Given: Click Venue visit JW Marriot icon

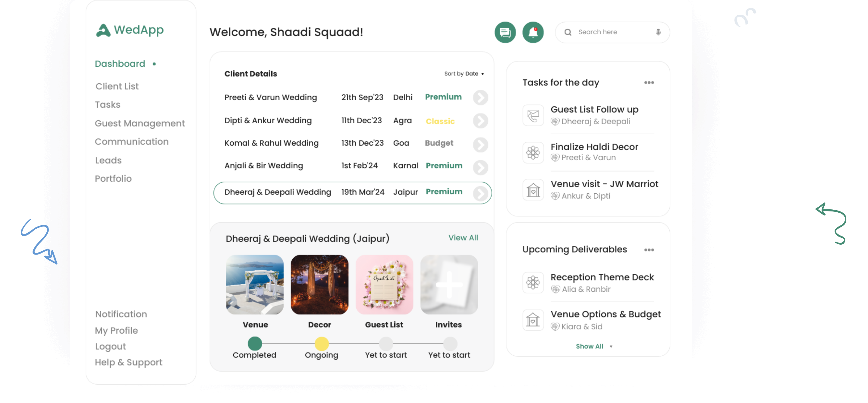Looking at the screenshot, I should (x=533, y=190).
